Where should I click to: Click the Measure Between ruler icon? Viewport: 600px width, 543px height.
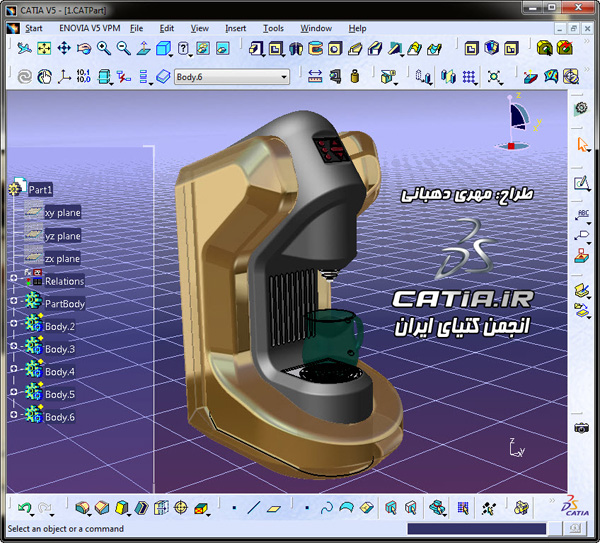point(315,77)
